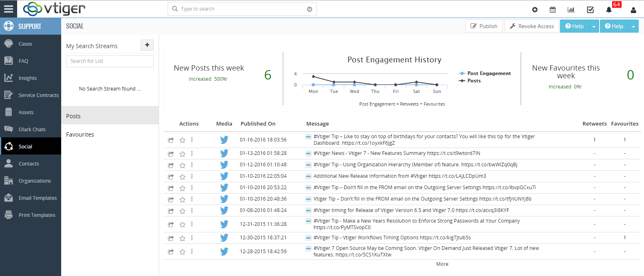Viewport: 644px width, 276px height.
Task: Retweet the 01-08-2016 01:48:24 post
Action: pos(171,211)
